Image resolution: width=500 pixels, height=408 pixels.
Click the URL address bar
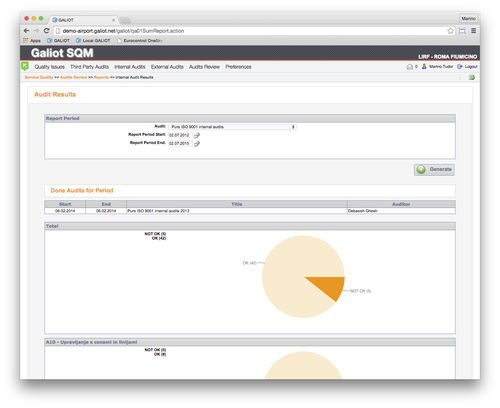250,31
